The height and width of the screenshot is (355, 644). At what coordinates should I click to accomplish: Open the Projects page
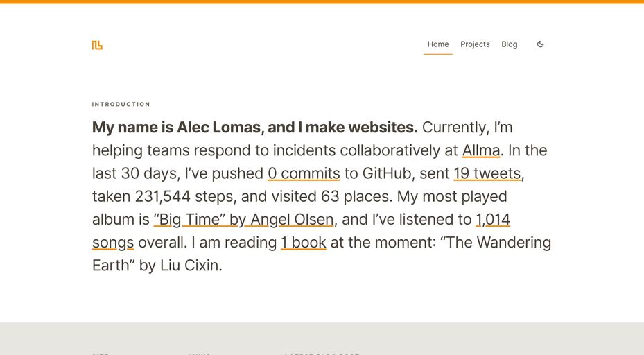(475, 44)
